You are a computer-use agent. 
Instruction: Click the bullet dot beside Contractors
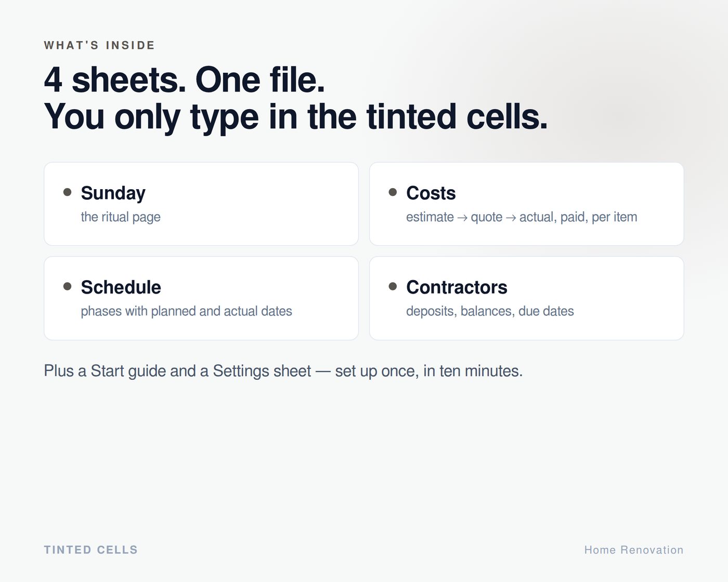(x=393, y=286)
